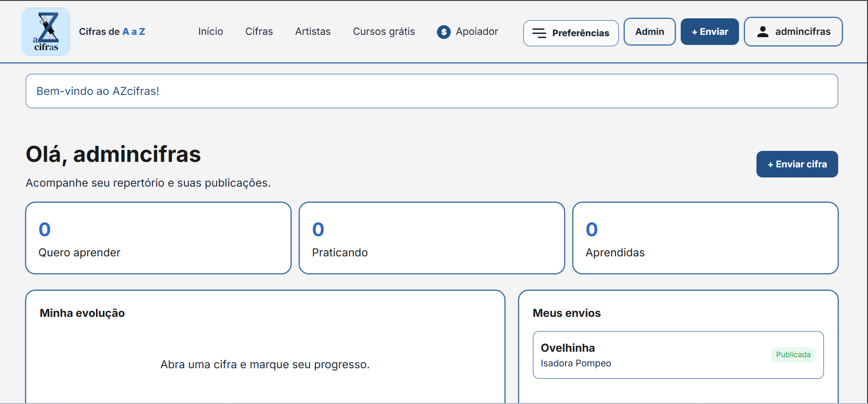Click the user avatar icon beside admincifras
The width and height of the screenshot is (868, 404).
click(x=763, y=32)
